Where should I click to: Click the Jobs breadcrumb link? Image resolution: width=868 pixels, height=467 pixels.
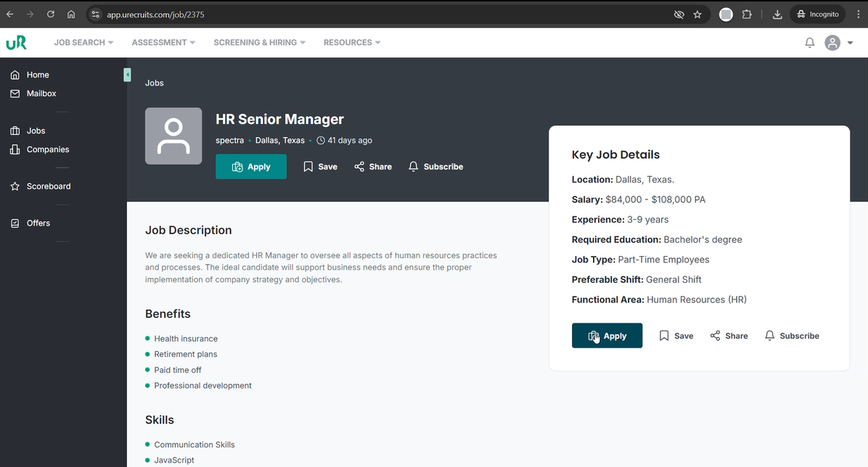tap(155, 83)
